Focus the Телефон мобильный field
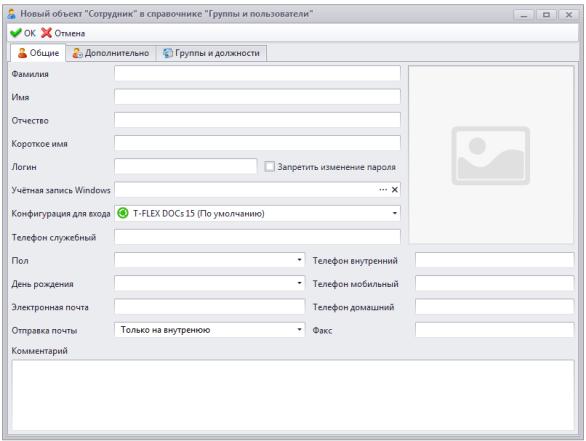This screenshot has width=586, height=441. tap(494, 283)
